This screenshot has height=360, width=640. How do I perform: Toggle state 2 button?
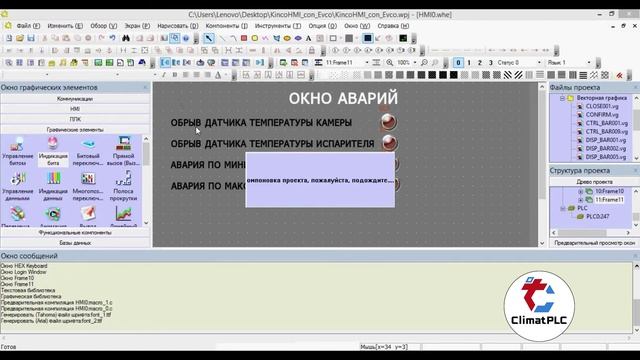click(480, 62)
